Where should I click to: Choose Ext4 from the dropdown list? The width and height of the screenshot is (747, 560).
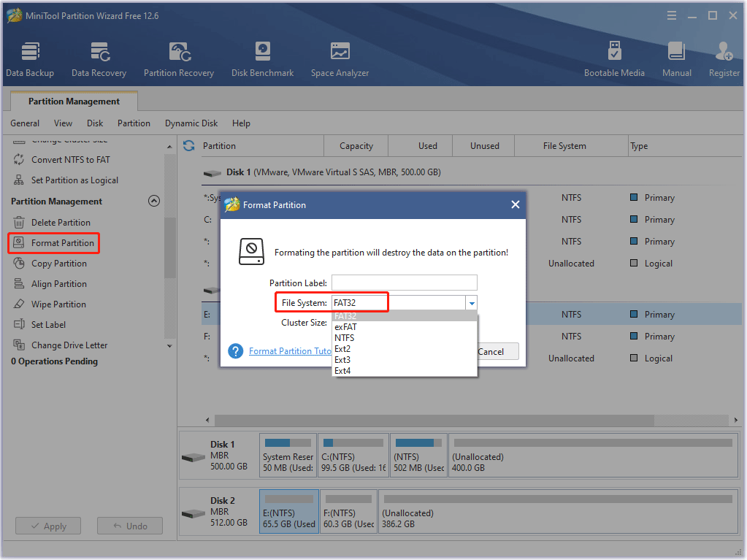tap(342, 371)
